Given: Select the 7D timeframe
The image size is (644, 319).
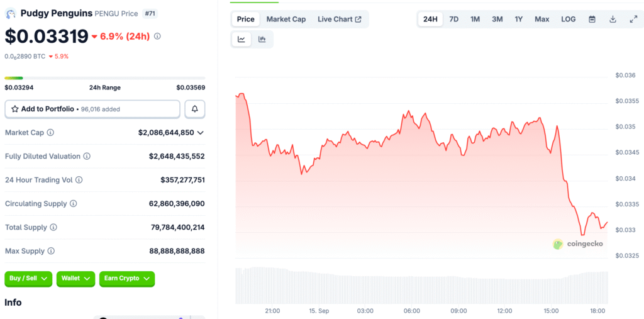Looking at the screenshot, I should click(454, 20).
